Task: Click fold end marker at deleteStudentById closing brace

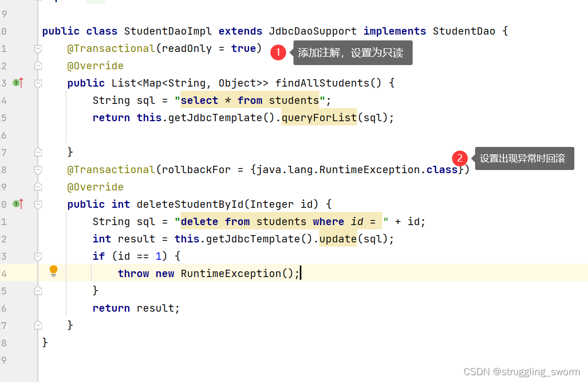Action: (x=38, y=325)
